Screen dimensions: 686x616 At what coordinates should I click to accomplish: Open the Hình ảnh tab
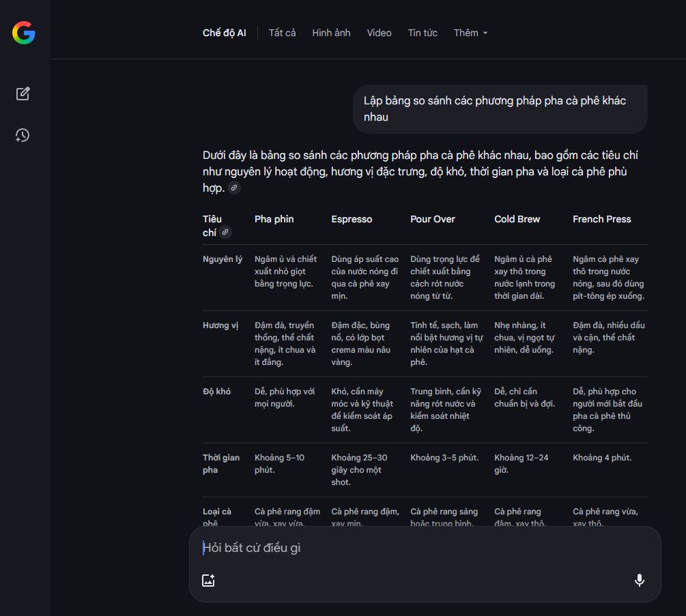(331, 33)
